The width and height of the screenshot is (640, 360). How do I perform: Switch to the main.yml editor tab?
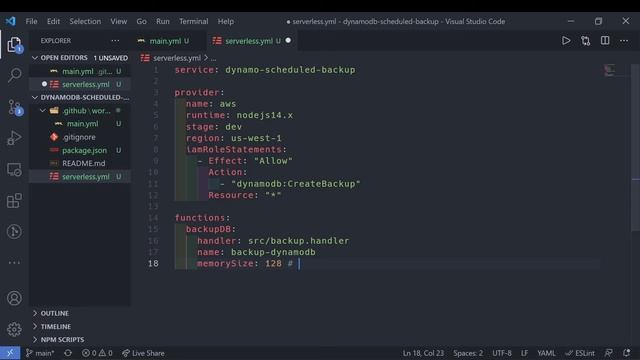pyautogui.click(x=168, y=41)
